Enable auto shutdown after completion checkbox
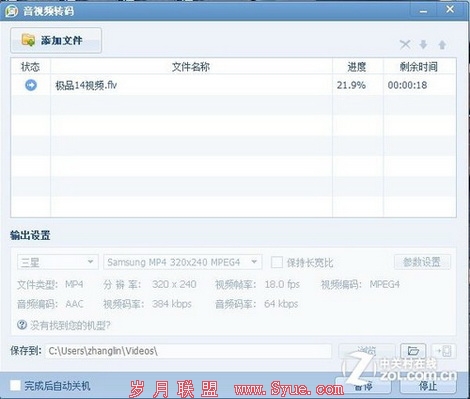 (x=15, y=385)
